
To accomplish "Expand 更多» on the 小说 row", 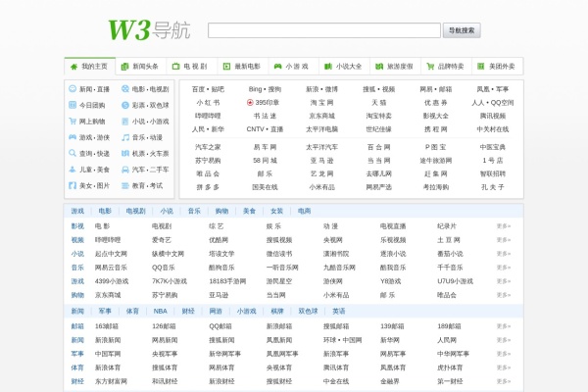I will (504, 254).
